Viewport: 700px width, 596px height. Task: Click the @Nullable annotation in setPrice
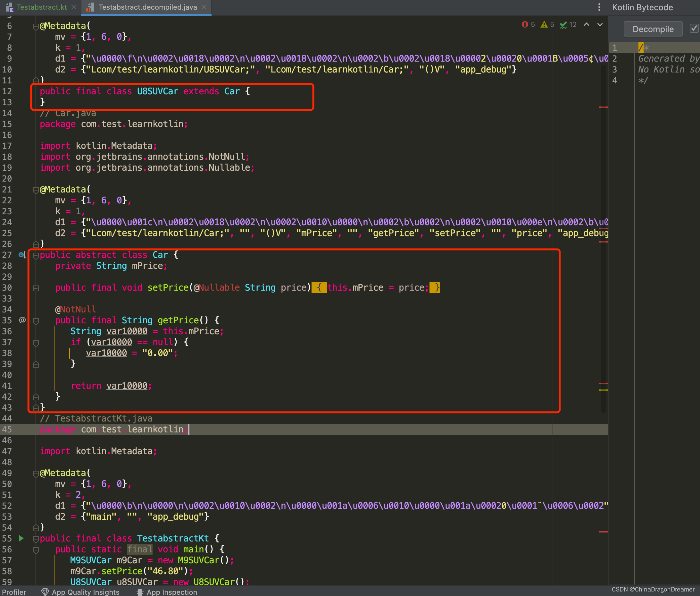point(217,287)
